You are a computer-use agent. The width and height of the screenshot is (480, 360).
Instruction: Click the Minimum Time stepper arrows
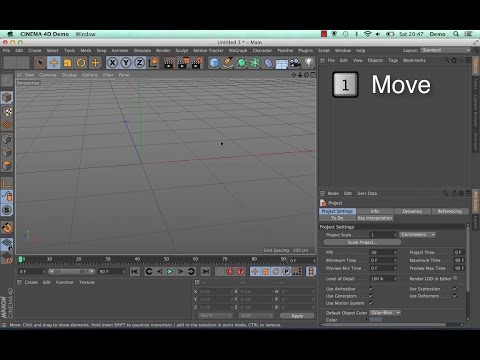click(x=396, y=260)
